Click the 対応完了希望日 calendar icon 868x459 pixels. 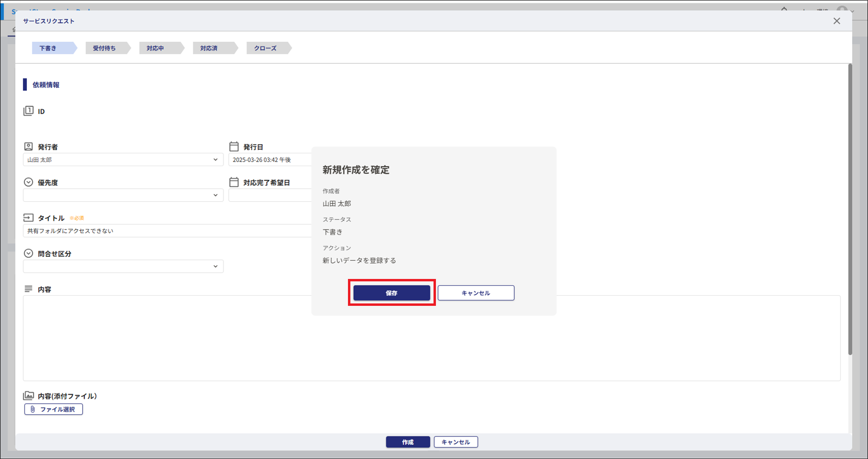click(234, 182)
